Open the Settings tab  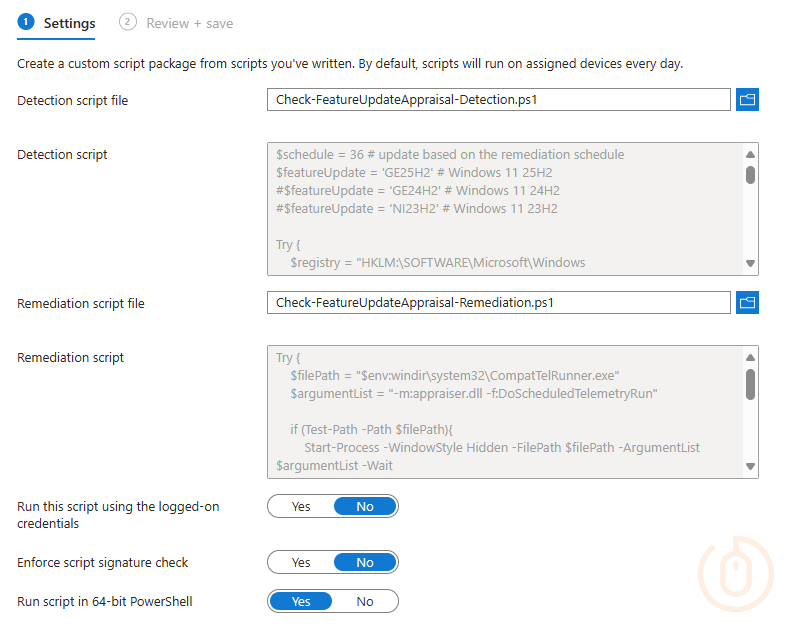point(69,23)
